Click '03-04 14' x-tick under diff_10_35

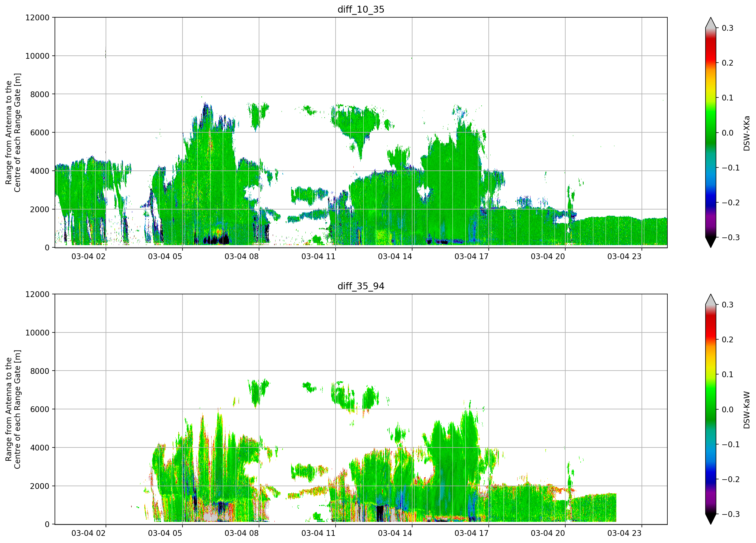[x=395, y=256]
